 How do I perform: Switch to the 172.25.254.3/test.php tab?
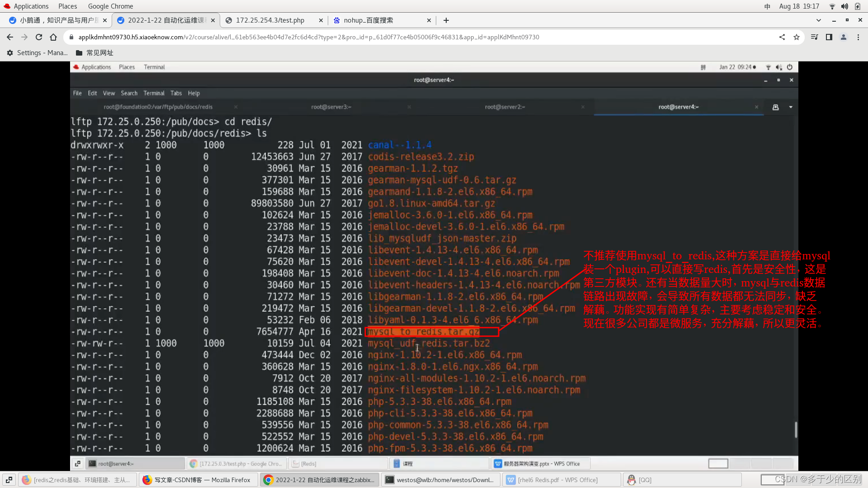click(274, 20)
